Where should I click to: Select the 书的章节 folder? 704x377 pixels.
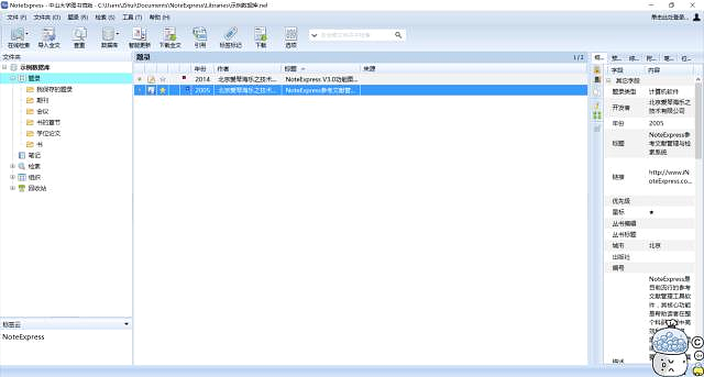pos(48,123)
